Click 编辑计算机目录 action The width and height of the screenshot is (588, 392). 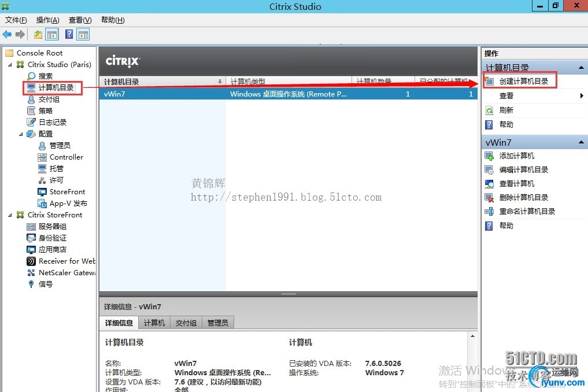pyautogui.click(x=523, y=170)
